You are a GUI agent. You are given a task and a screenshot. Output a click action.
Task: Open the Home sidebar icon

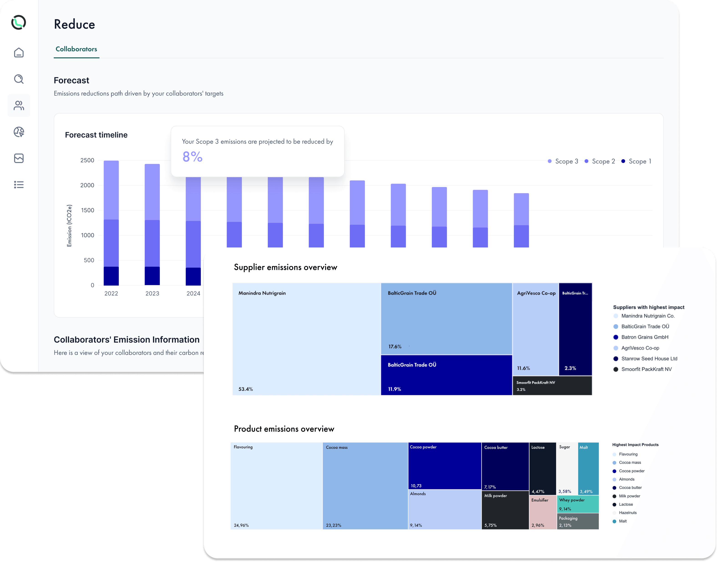pyautogui.click(x=19, y=53)
